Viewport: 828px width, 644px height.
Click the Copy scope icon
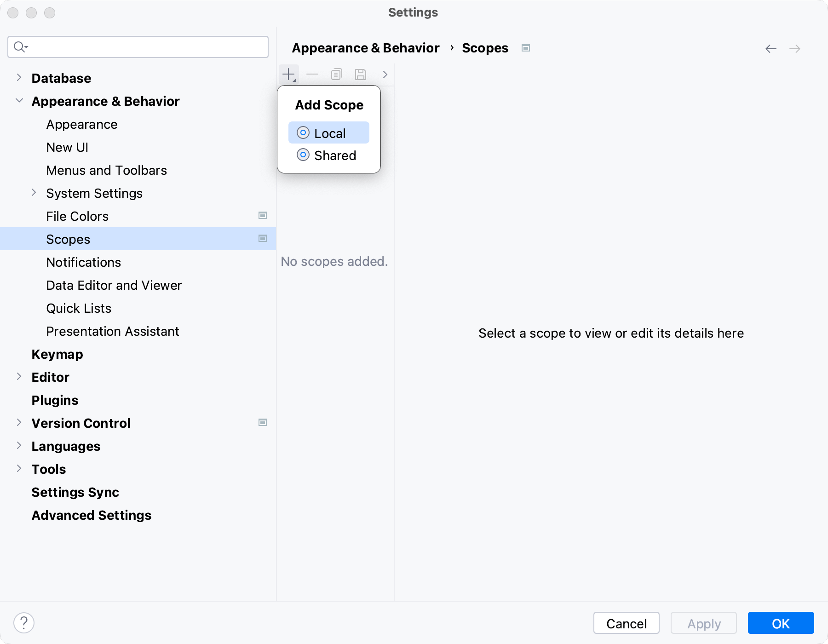point(336,74)
